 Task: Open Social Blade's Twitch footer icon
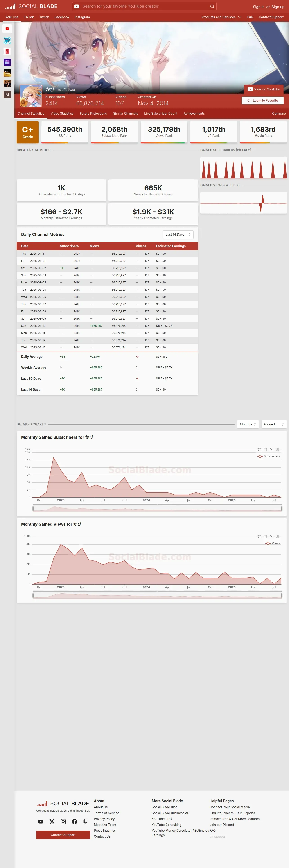tap(86, 822)
